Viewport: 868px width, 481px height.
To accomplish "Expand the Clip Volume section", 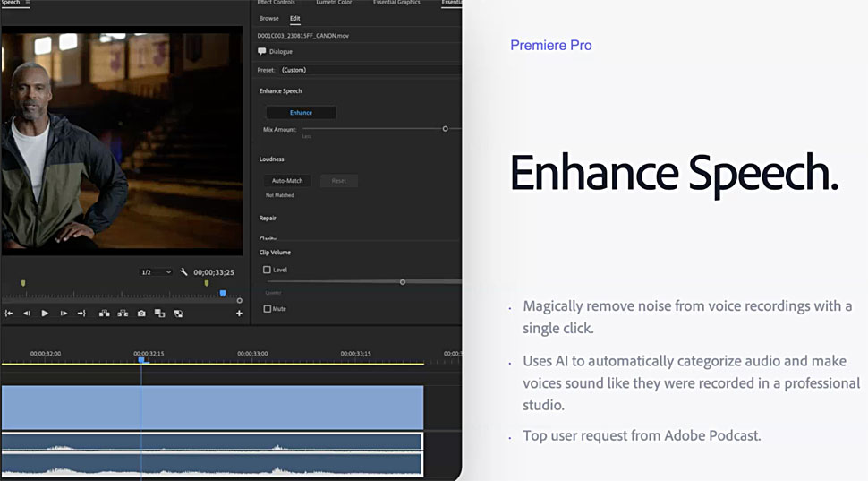I will tap(275, 253).
